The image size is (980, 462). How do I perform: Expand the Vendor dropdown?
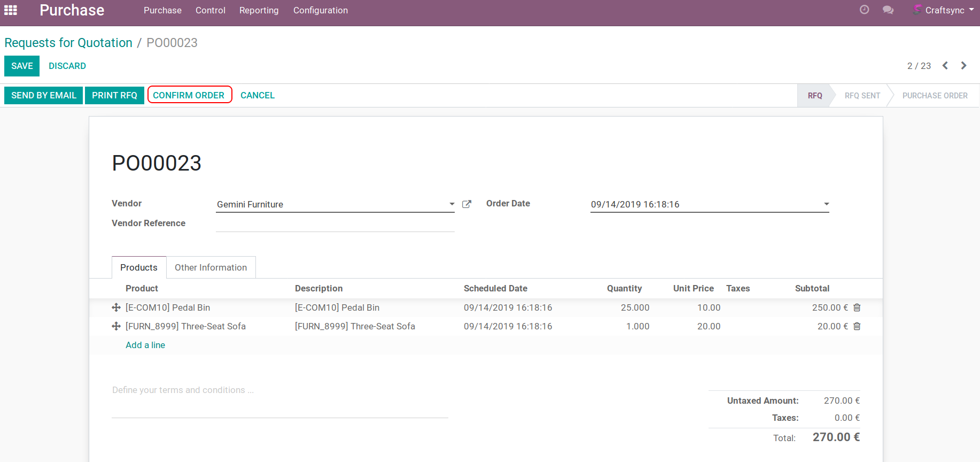point(452,204)
